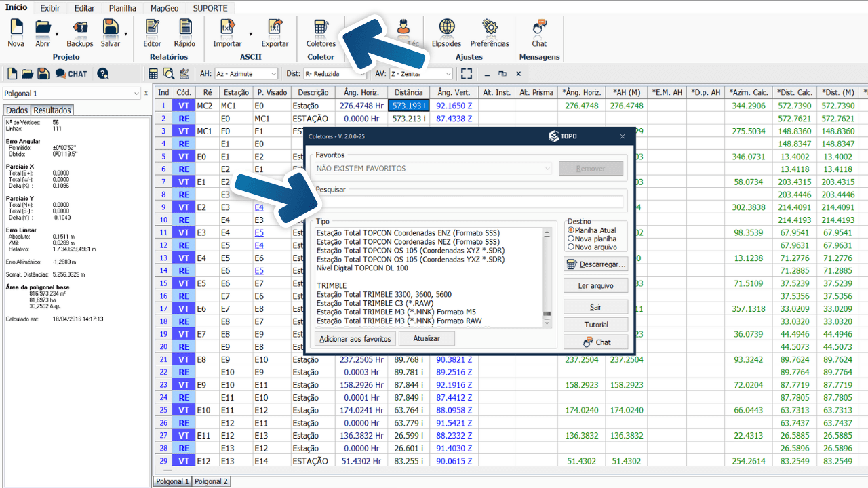Open the Importar dropdown arrow
The width and height of the screenshot is (868, 488).
point(250,33)
